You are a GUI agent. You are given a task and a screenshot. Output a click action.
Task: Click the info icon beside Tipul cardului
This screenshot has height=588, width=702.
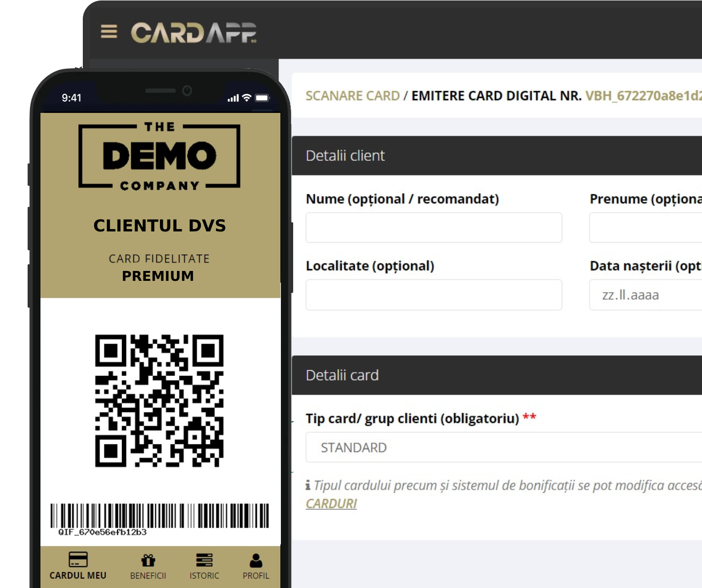(x=308, y=485)
